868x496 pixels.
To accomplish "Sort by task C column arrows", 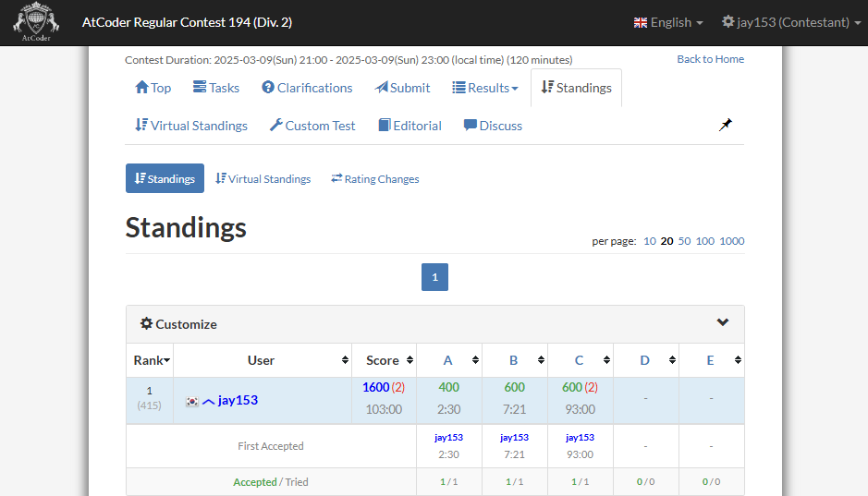I will tap(606, 360).
